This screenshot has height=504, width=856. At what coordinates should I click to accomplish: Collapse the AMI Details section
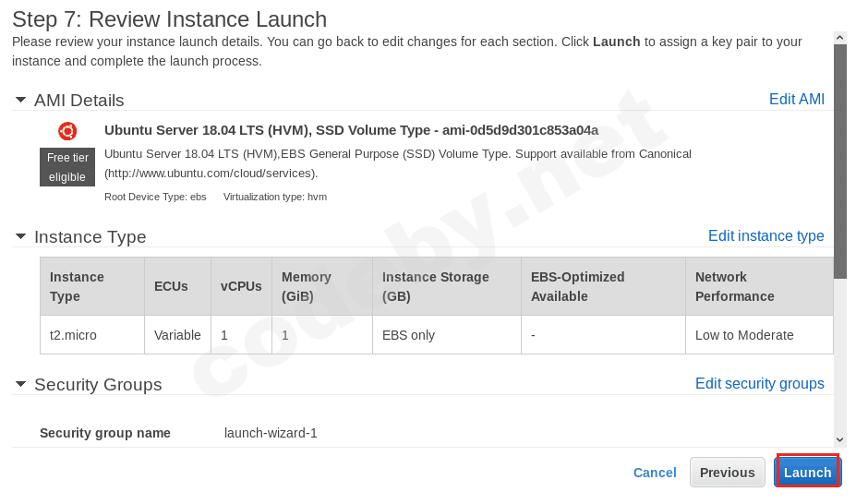[20, 100]
